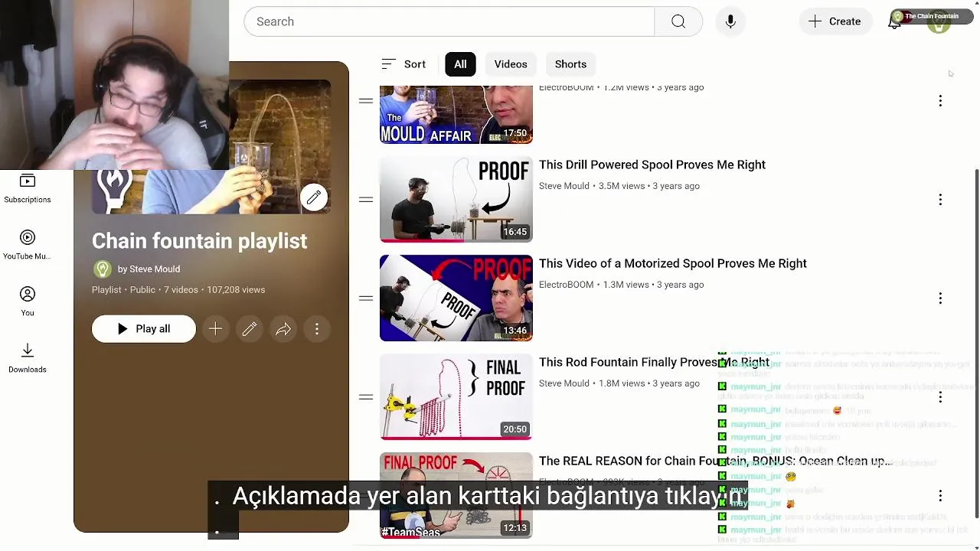Grab reorder handle of Rod Fountain video
This screenshot has height=551, width=980.
[x=366, y=397]
